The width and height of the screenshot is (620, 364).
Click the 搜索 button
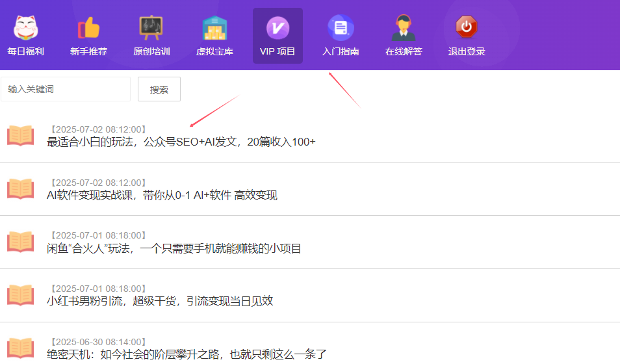(x=159, y=89)
